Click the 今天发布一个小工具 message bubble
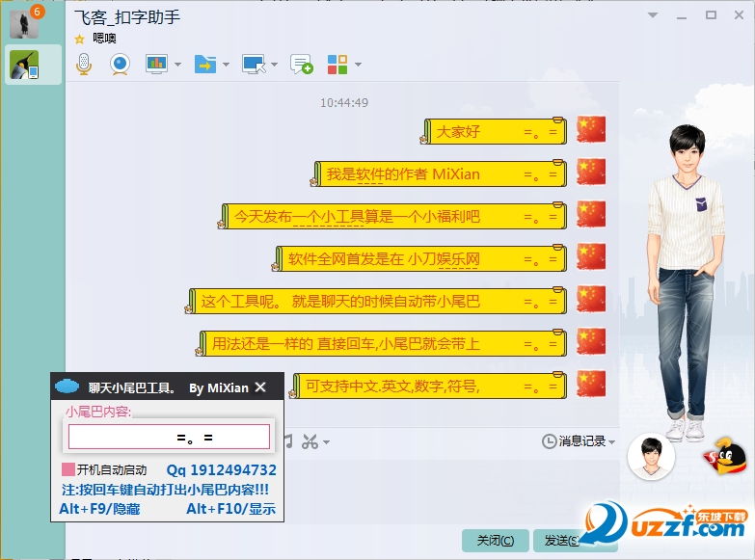The height and width of the screenshot is (560, 755). 391,216
